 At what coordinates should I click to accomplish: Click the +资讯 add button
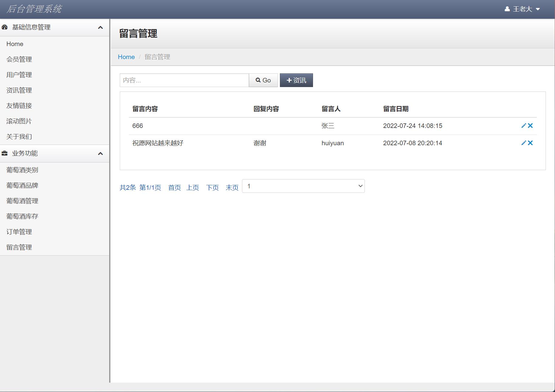[x=296, y=80]
